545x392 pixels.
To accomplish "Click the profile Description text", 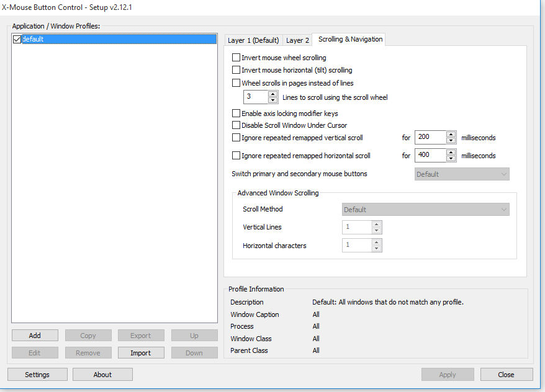I will pos(388,302).
